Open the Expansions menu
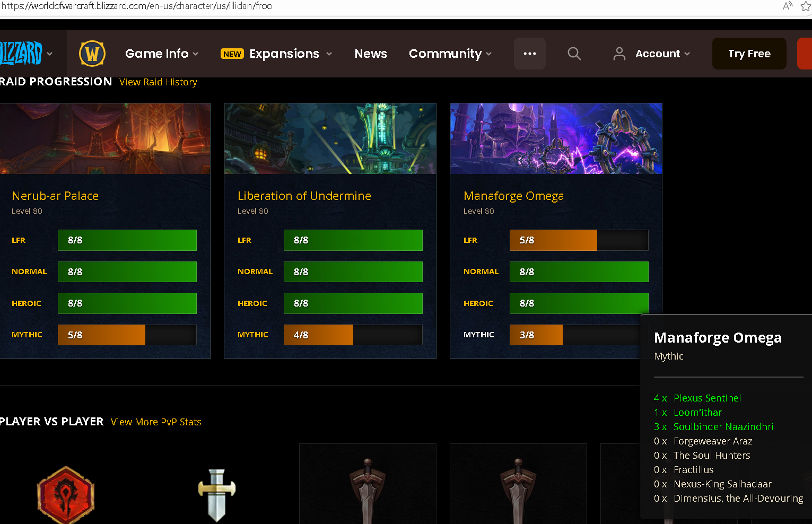This screenshot has width=812, height=524. (276, 54)
